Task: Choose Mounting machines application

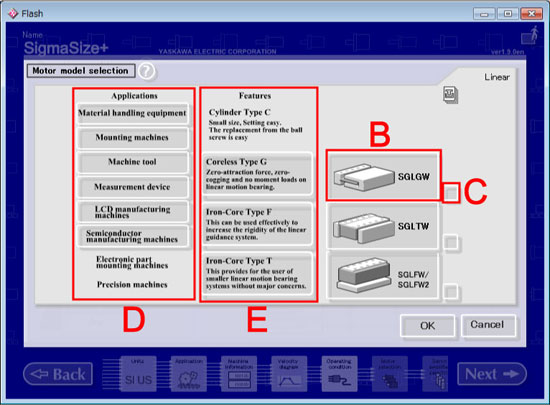Action: click(x=132, y=137)
